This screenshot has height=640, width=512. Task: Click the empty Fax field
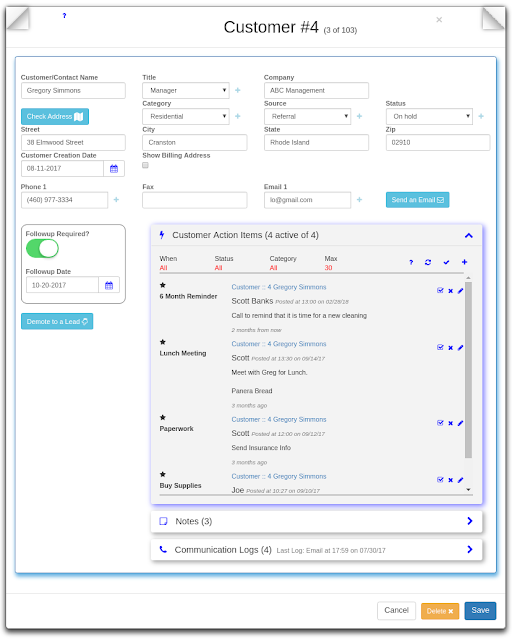pos(195,200)
